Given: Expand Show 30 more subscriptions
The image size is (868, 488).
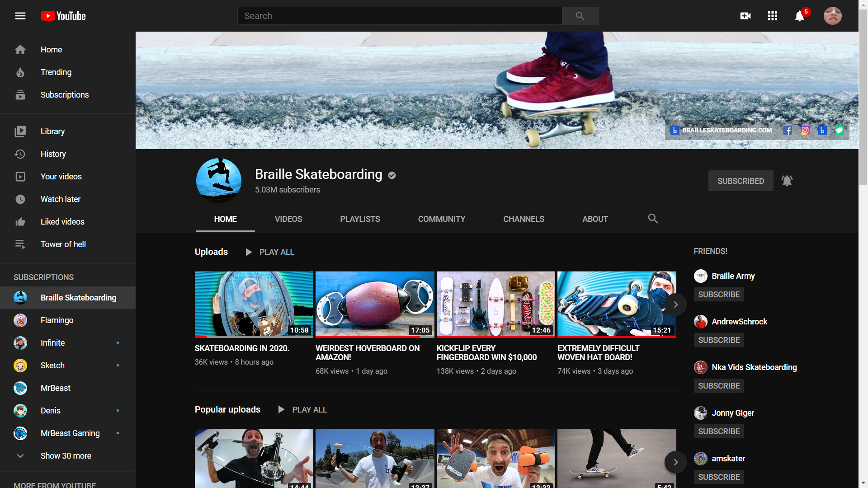Looking at the screenshot, I should coord(68,456).
